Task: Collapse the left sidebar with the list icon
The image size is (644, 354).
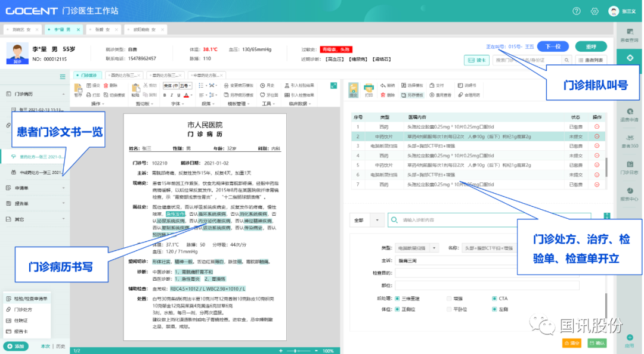Action: pos(63,76)
